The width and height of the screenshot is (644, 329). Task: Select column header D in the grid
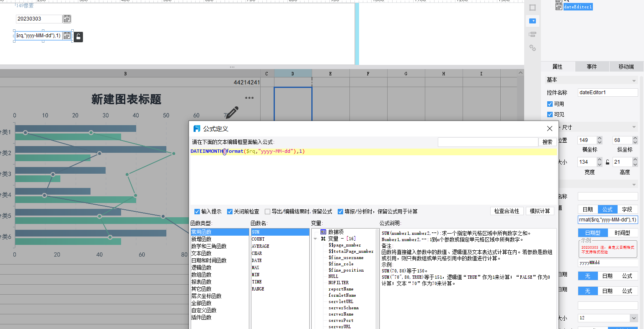pyautogui.click(x=293, y=74)
